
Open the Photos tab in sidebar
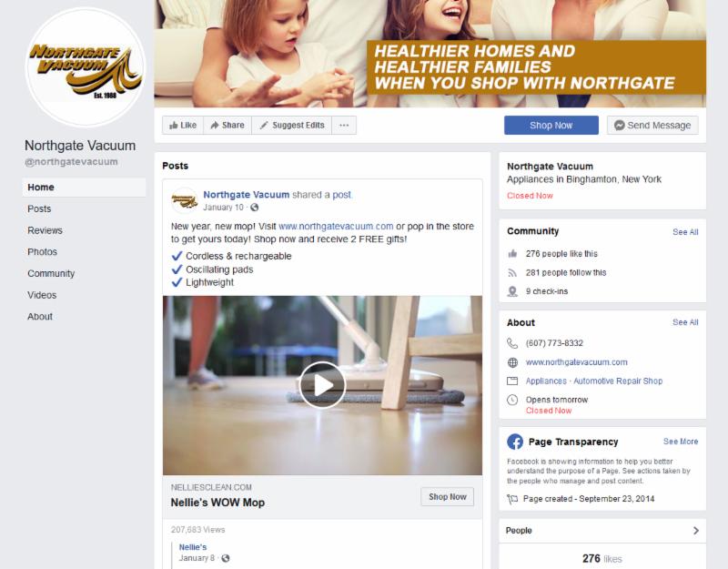coord(42,252)
